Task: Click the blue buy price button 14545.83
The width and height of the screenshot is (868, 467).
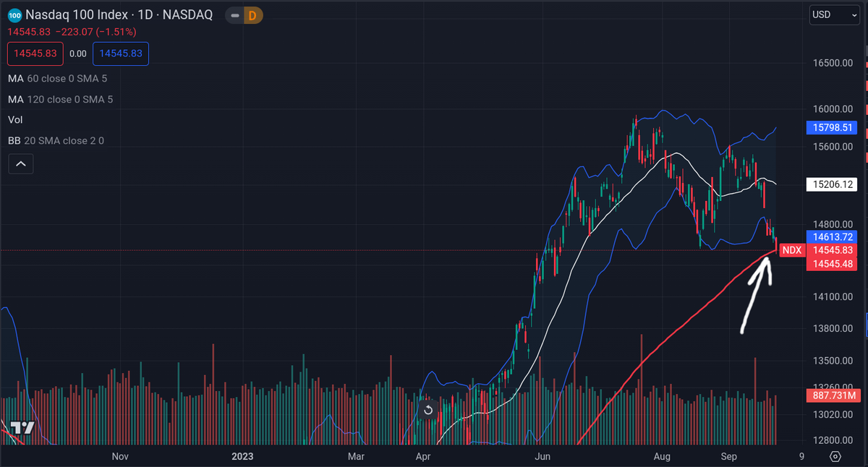Action: coord(122,53)
